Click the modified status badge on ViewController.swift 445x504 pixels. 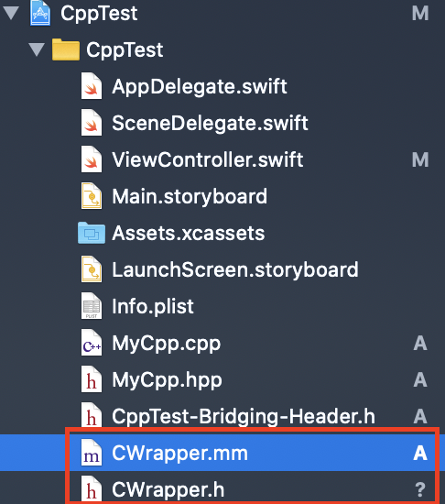coord(420,159)
